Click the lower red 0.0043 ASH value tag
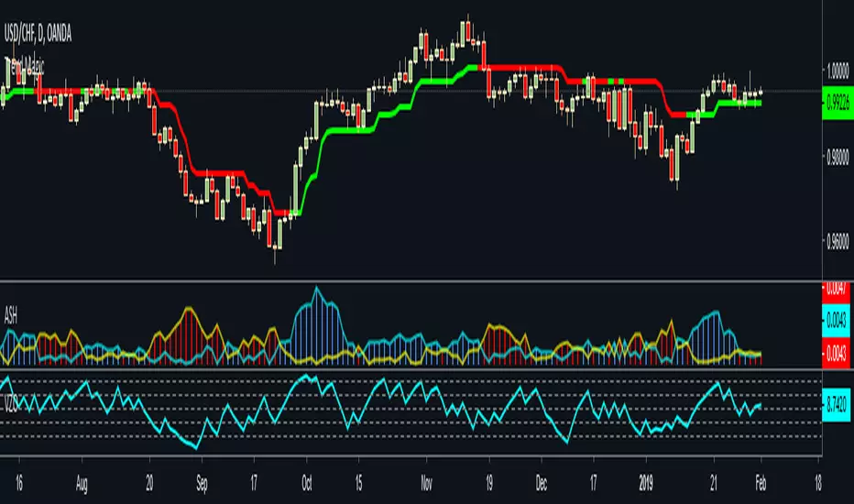The height and width of the screenshot is (504, 854). tap(836, 354)
